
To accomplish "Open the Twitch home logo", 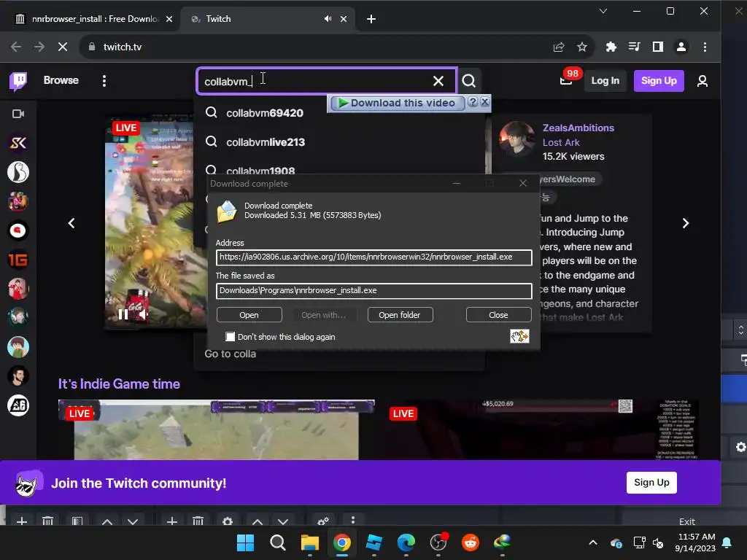I will pyautogui.click(x=18, y=82).
